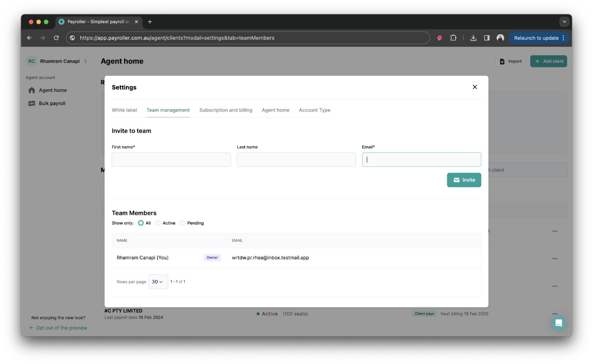
Task: Switch to the White label tab
Action: (x=124, y=110)
